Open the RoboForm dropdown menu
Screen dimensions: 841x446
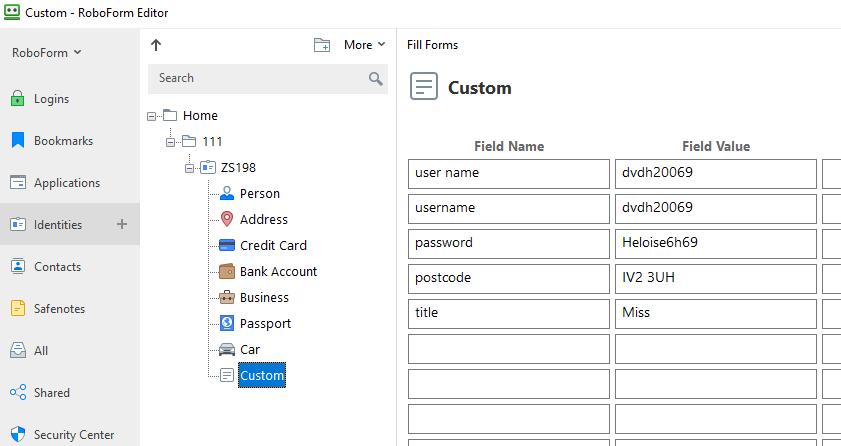tap(46, 53)
